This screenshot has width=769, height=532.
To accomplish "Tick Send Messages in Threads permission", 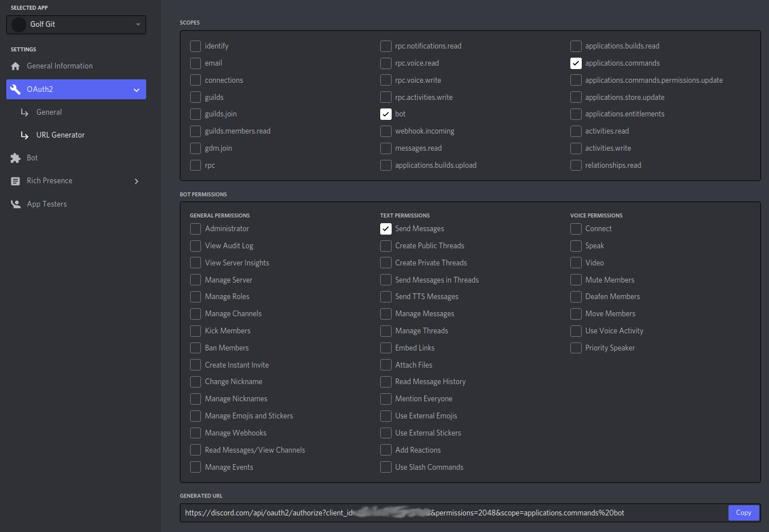I will click(386, 280).
